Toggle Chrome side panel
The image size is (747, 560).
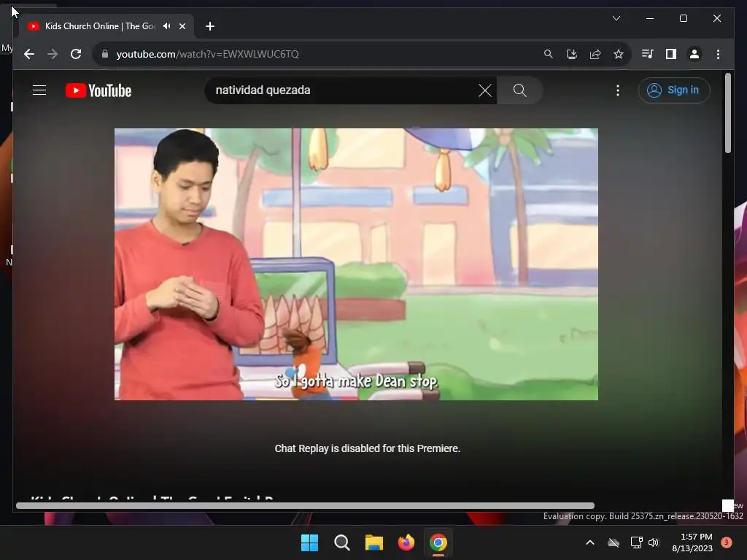(x=671, y=54)
